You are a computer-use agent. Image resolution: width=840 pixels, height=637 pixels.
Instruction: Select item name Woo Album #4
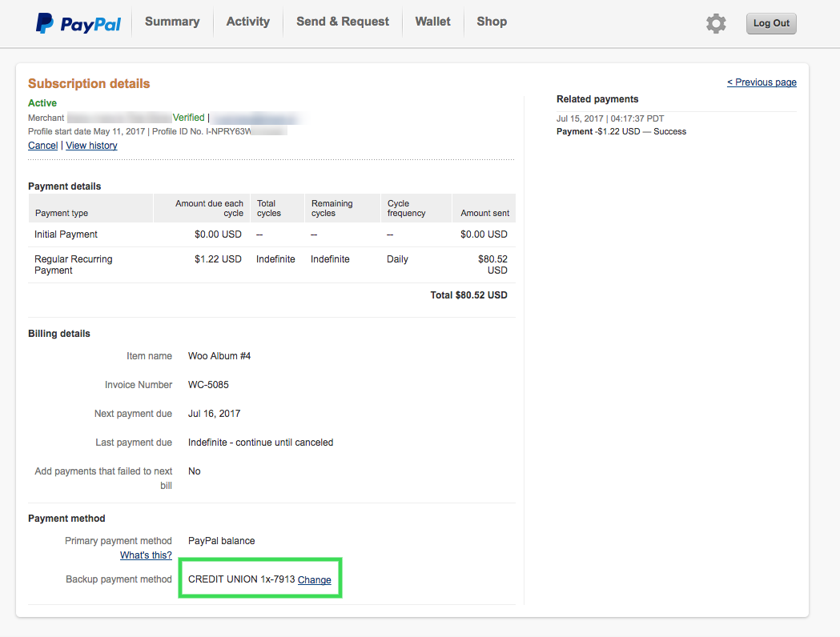click(219, 356)
